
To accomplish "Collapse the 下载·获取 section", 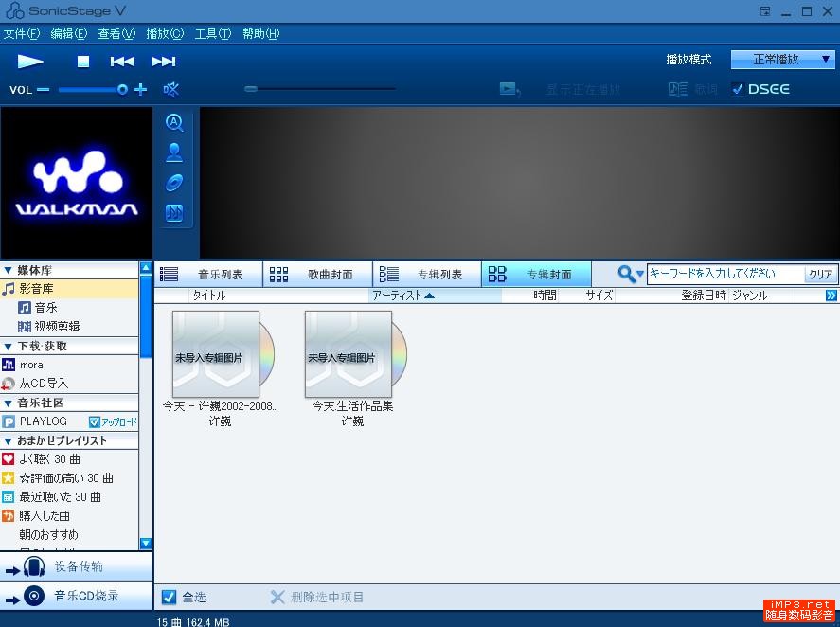I will pos(8,347).
